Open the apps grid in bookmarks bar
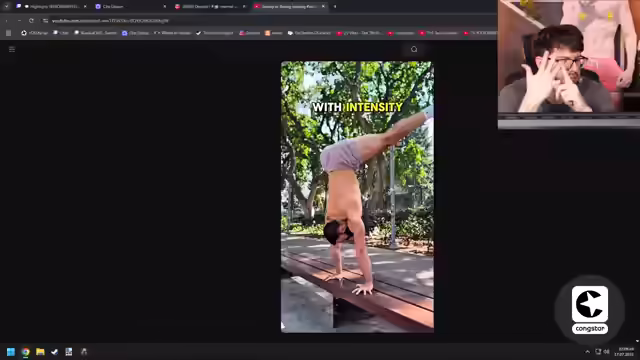The width and height of the screenshot is (640, 360). tap(9, 33)
